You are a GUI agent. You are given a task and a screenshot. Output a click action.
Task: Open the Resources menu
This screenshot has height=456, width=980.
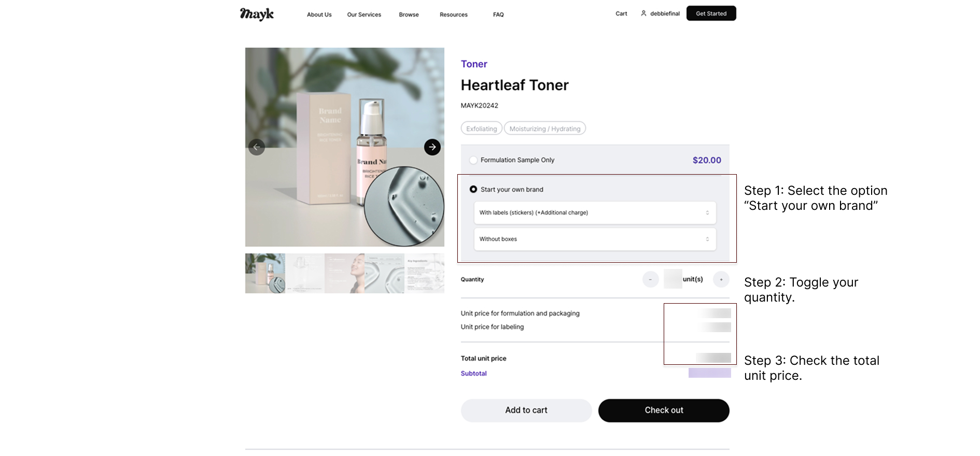click(x=454, y=15)
